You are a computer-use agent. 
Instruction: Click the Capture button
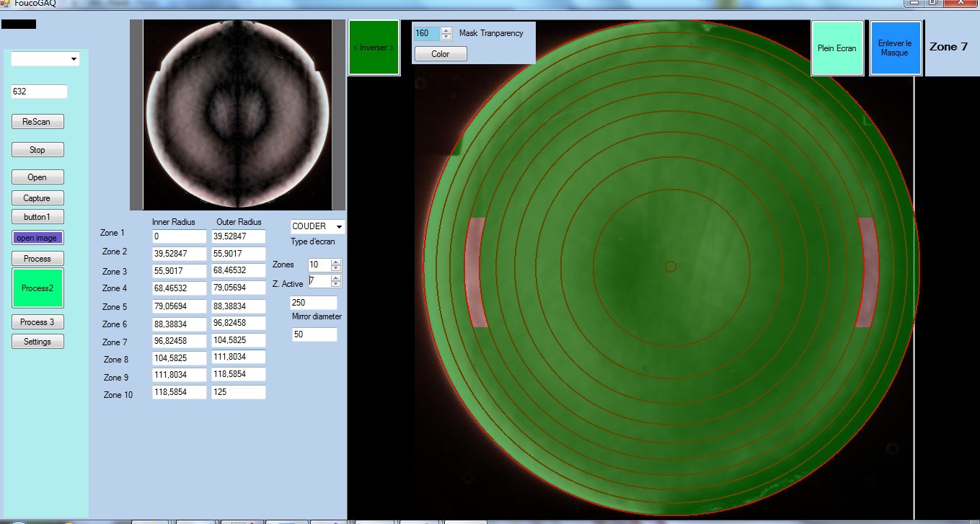coord(37,198)
